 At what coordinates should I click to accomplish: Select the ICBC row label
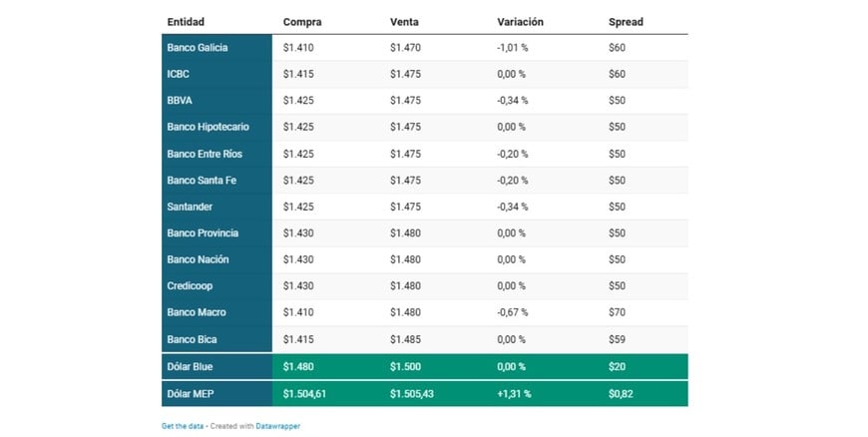(180, 74)
